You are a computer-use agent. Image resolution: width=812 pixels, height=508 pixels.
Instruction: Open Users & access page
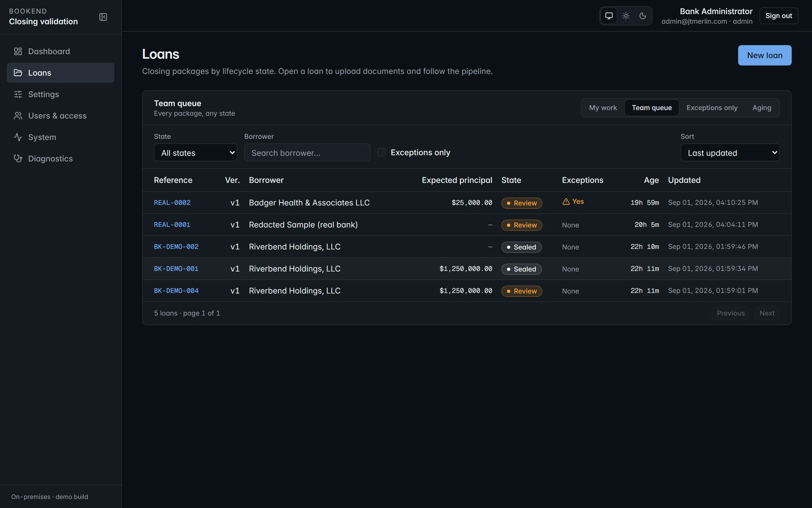[60, 116]
